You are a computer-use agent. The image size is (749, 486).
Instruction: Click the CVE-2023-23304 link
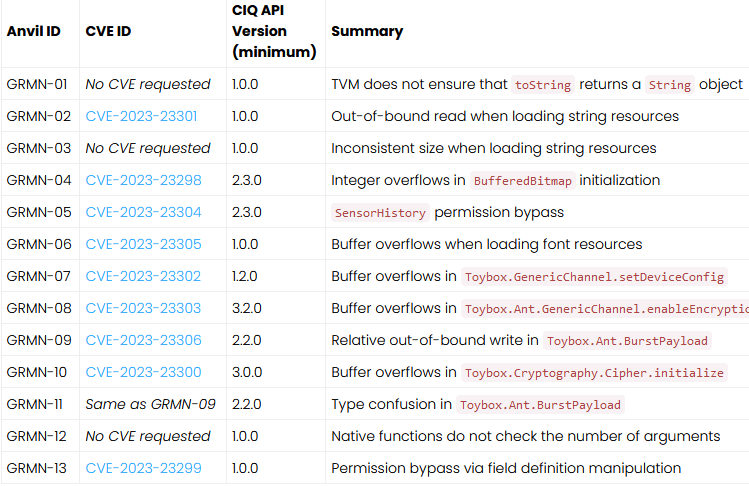[x=143, y=212]
